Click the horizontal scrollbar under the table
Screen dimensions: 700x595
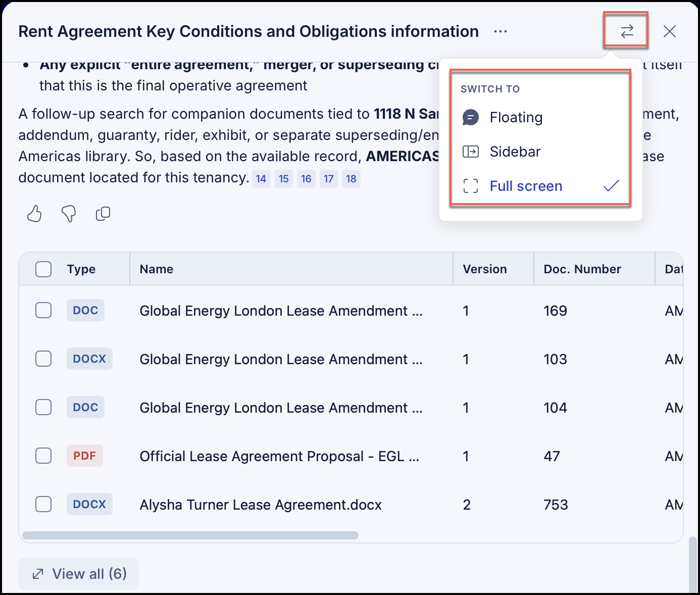click(x=190, y=535)
